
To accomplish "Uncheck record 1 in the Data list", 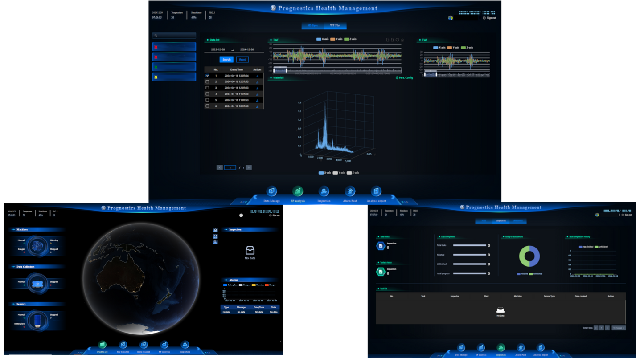I will pyautogui.click(x=207, y=76).
